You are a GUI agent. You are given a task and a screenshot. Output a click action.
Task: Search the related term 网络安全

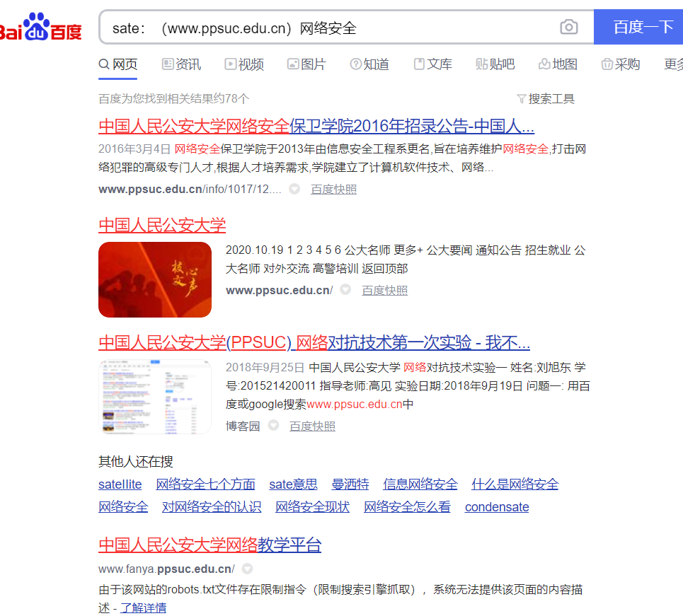click(123, 507)
